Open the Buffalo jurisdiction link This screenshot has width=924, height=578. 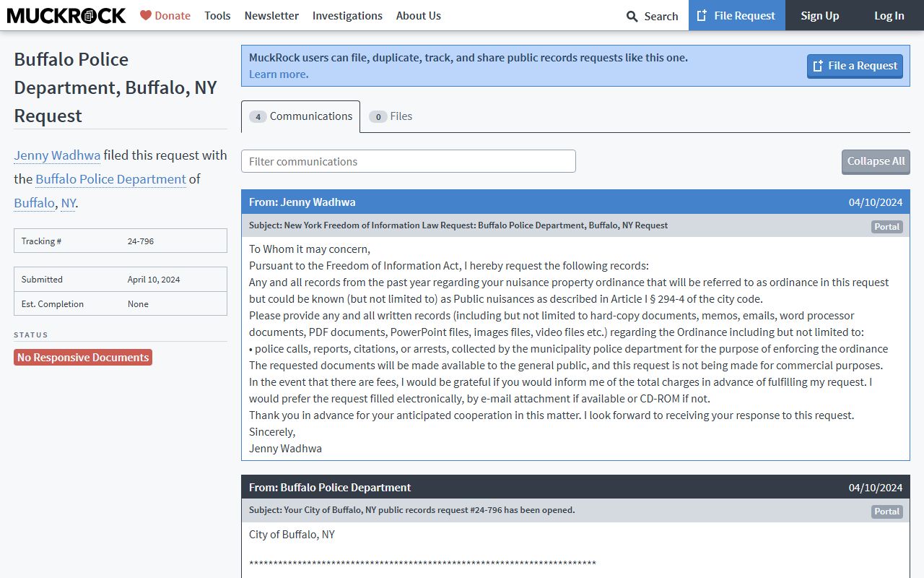pos(34,202)
